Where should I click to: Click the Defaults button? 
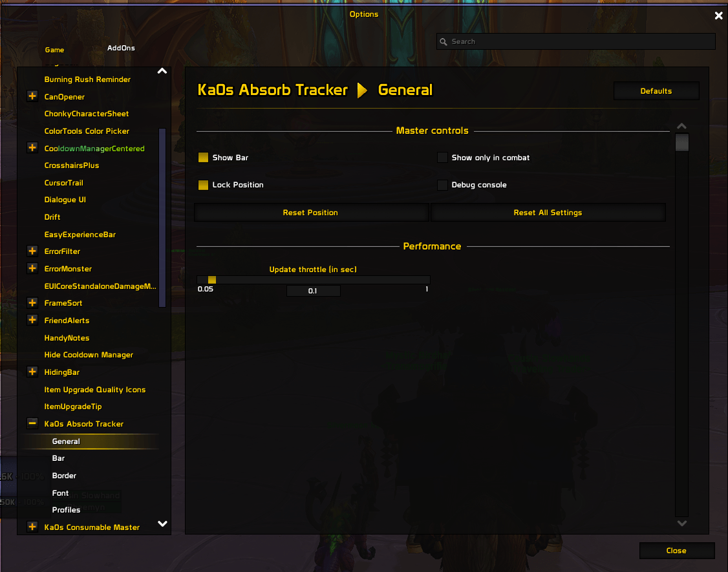(x=656, y=91)
